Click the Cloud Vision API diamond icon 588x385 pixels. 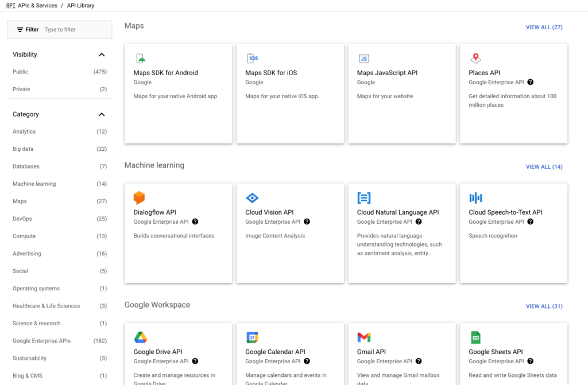tap(252, 197)
